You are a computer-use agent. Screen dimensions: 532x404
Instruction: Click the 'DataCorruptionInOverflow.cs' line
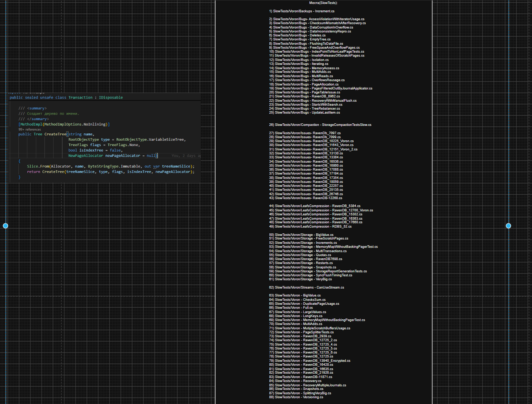click(x=311, y=27)
